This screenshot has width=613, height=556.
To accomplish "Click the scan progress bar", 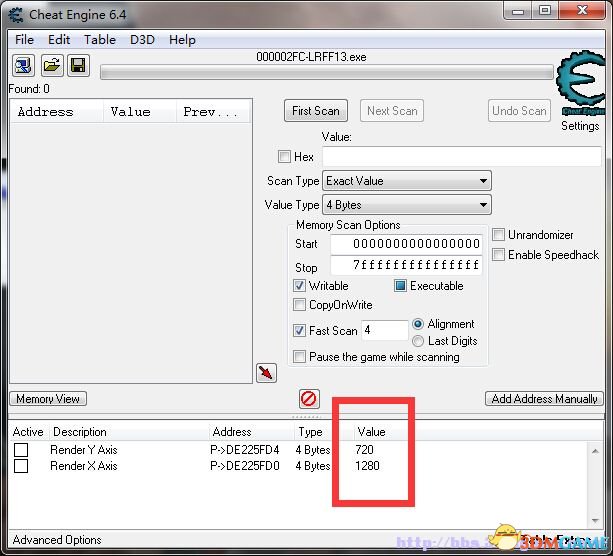I will coord(327,73).
